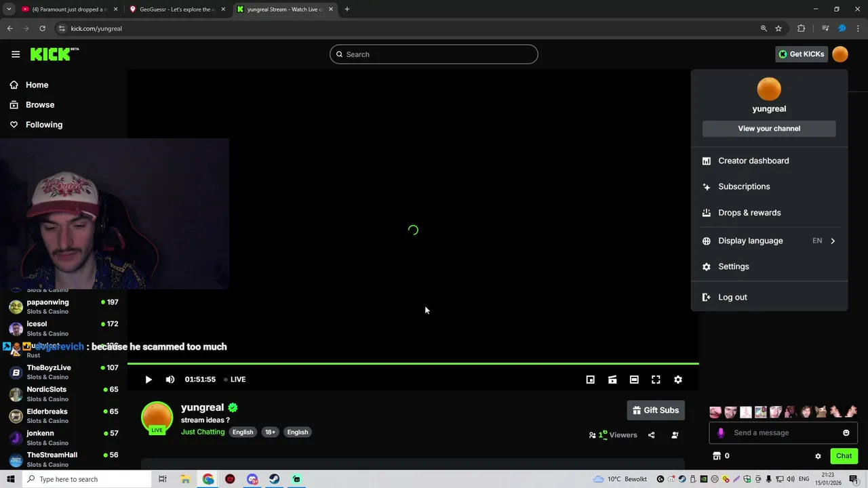Mute the stream volume
868x488 pixels.
click(x=170, y=380)
